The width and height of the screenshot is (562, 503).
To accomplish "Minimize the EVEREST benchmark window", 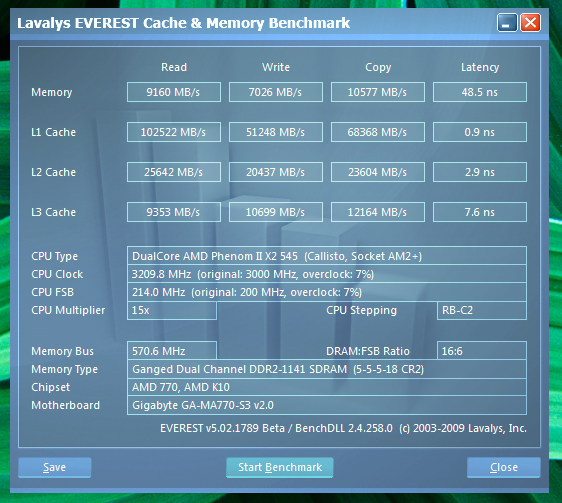I will point(507,23).
